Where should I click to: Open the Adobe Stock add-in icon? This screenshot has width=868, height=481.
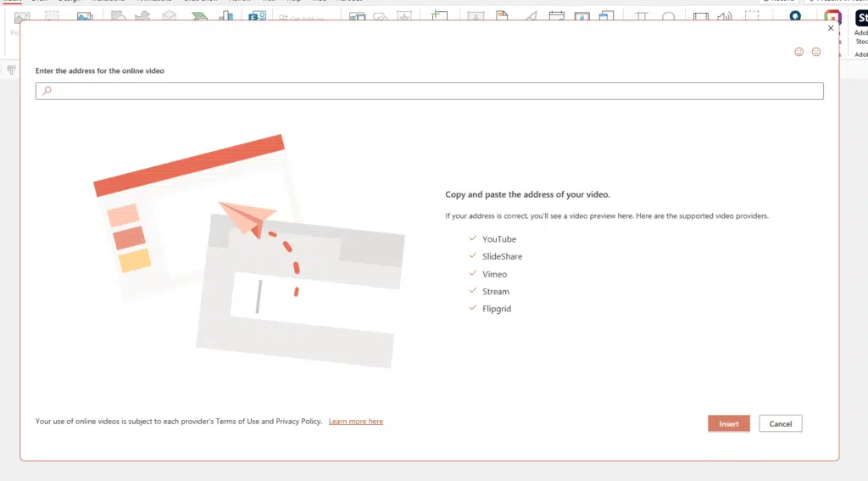pyautogui.click(x=860, y=19)
